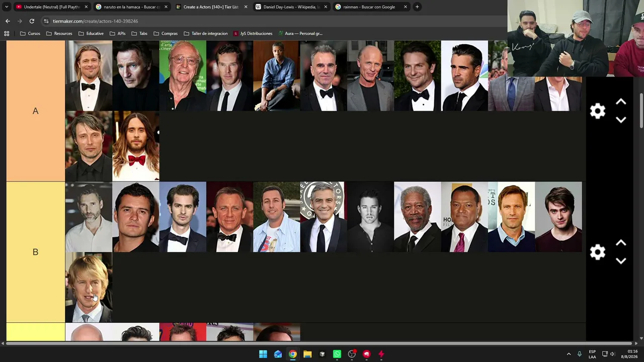This screenshot has width=644, height=362.
Task: Select man in maroon tie, tier B
Action: pyautogui.click(x=464, y=217)
